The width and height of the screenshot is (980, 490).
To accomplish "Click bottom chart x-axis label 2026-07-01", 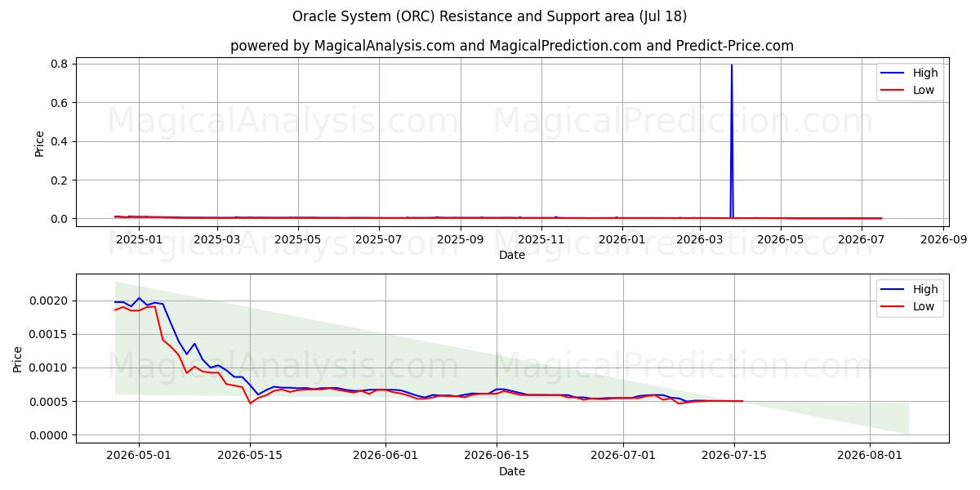I will [623, 456].
